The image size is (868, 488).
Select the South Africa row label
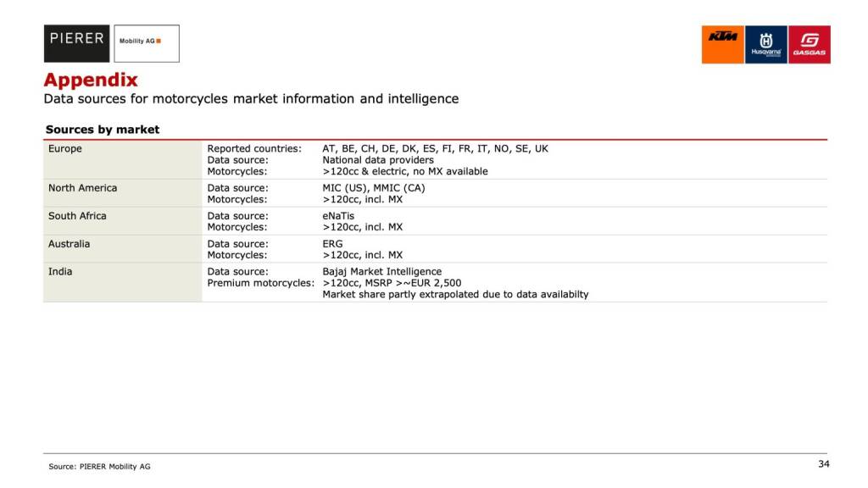(x=77, y=216)
